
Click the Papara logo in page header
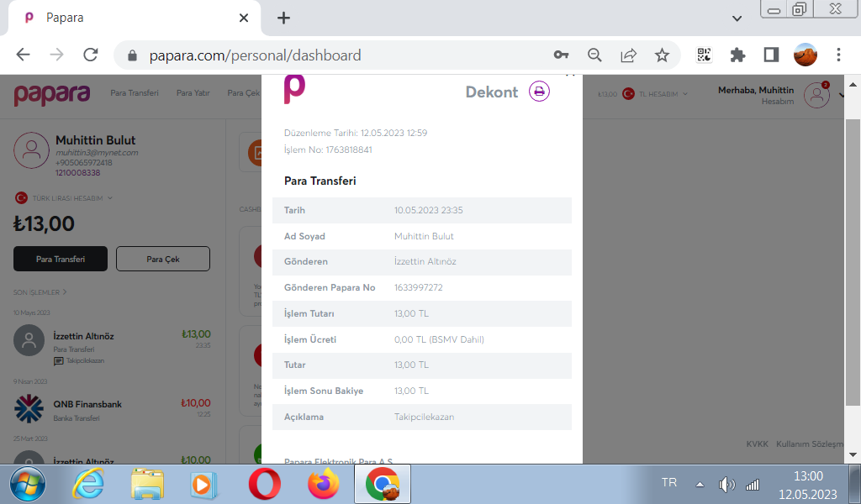coord(51,94)
